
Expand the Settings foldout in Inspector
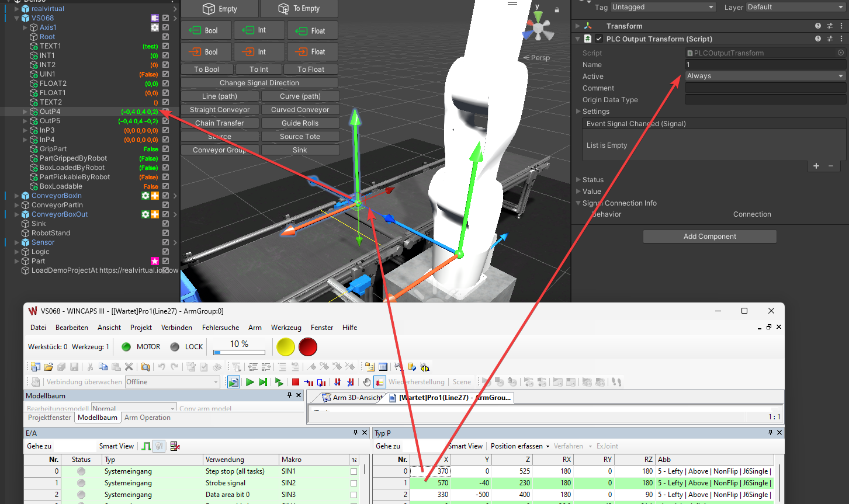[x=578, y=112]
